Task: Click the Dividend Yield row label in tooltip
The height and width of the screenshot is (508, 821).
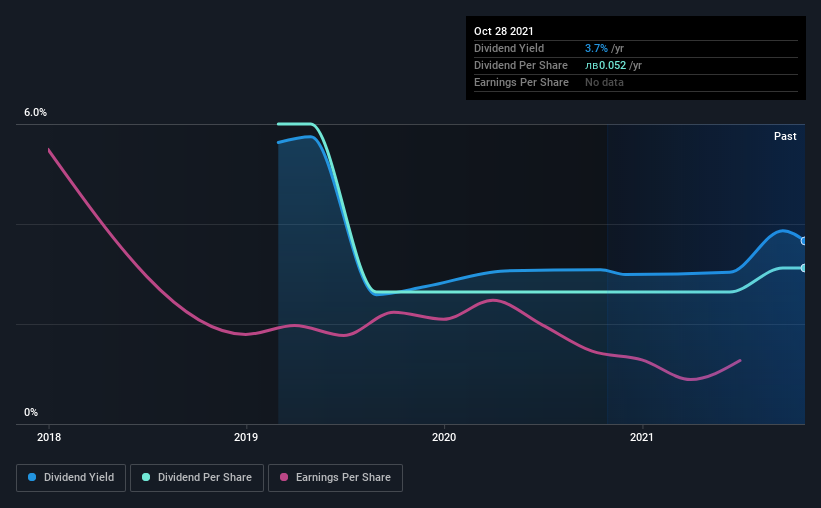Action: click(x=509, y=48)
